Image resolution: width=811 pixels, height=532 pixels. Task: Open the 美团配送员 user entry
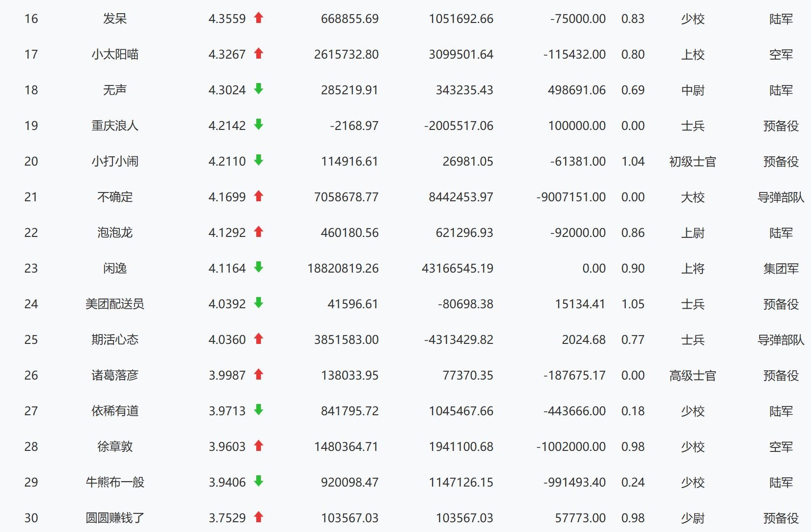coord(115,304)
